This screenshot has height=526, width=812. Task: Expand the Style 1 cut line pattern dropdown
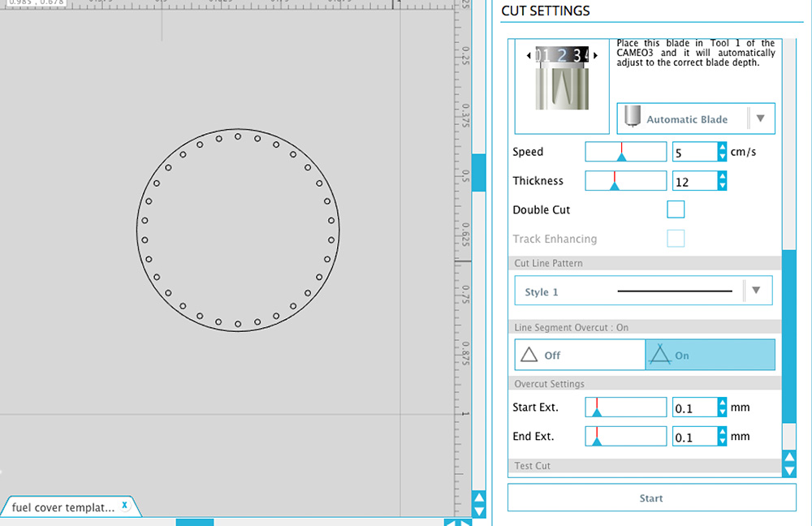[756, 291]
